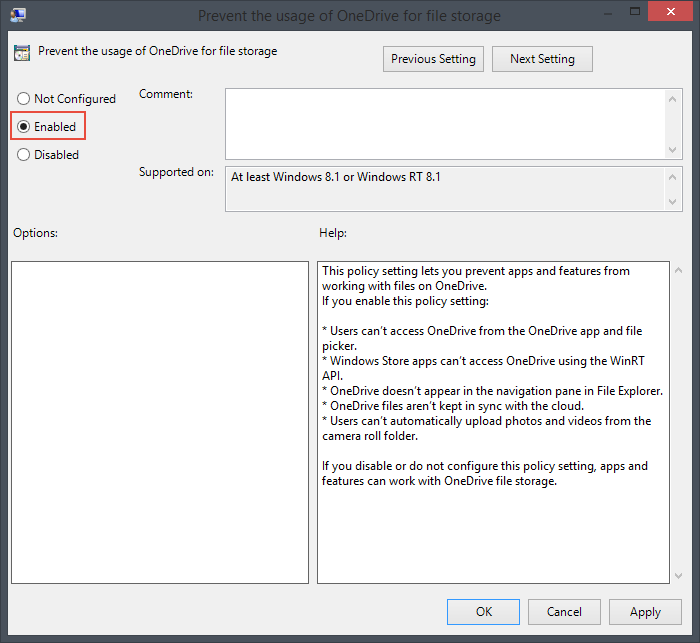This screenshot has height=643, width=700.
Task: Click the policy setting icon beside title
Action: click(x=22, y=53)
